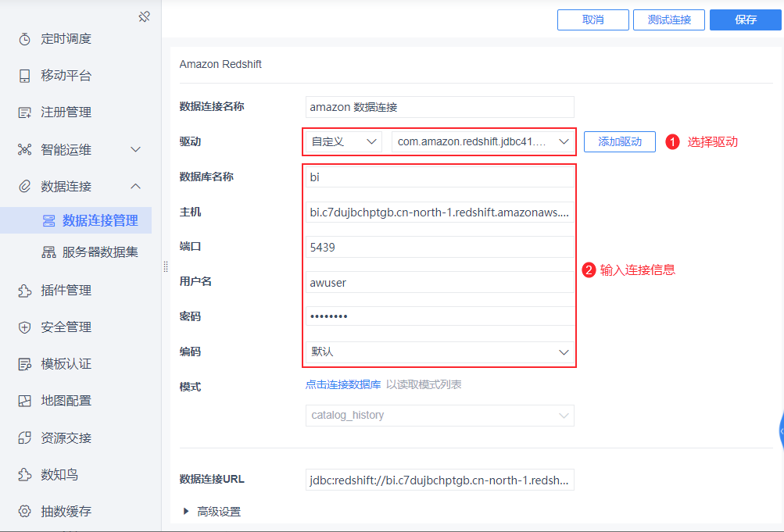Focus the 主机 host input field
This screenshot has height=532, width=784.
[440, 212]
